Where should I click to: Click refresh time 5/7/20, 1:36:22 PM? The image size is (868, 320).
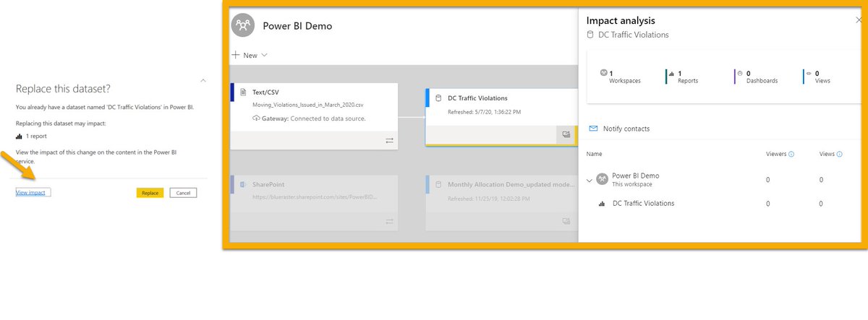[x=497, y=111]
